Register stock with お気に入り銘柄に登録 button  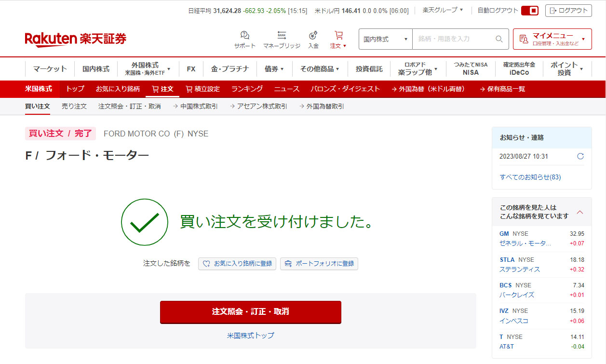(237, 264)
